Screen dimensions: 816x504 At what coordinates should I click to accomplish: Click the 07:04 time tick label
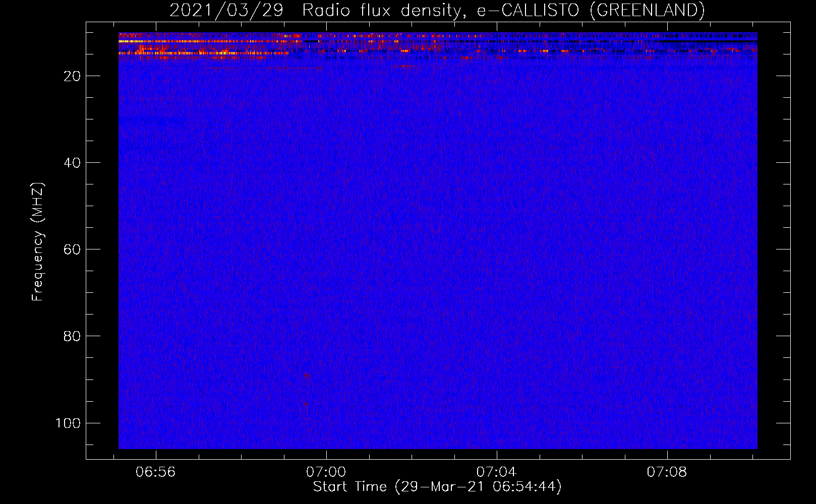pos(497,472)
